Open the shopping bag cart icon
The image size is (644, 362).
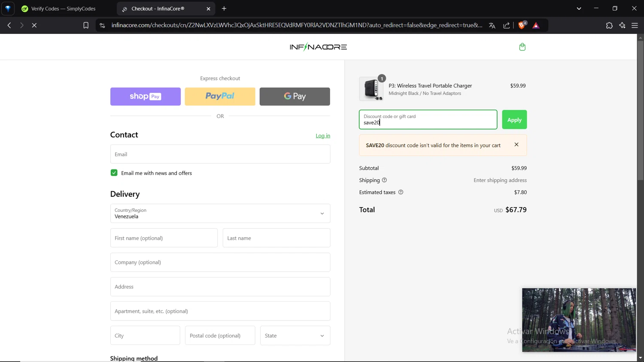(522, 47)
